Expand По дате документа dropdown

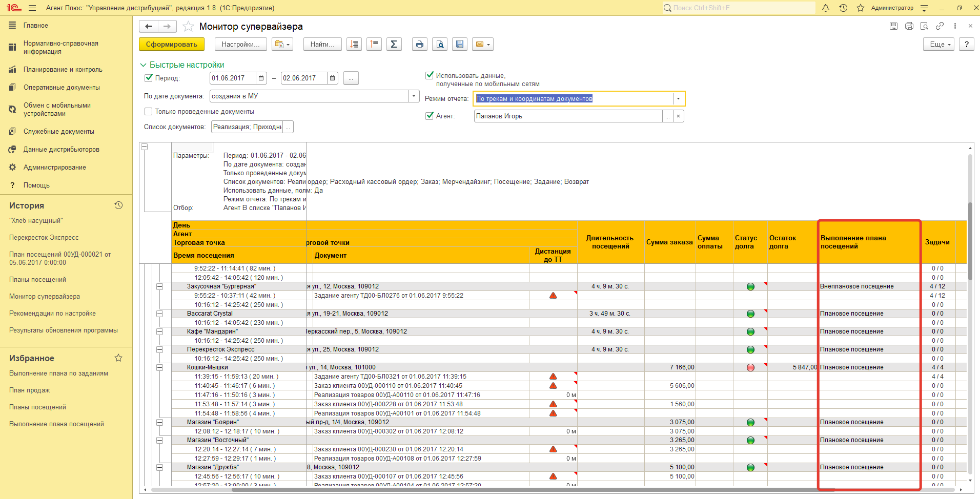(x=414, y=96)
